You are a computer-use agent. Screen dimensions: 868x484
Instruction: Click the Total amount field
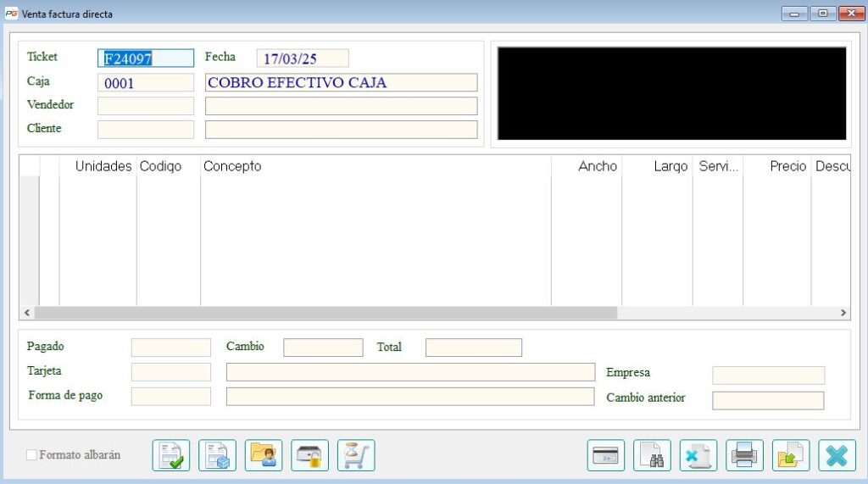tap(474, 348)
